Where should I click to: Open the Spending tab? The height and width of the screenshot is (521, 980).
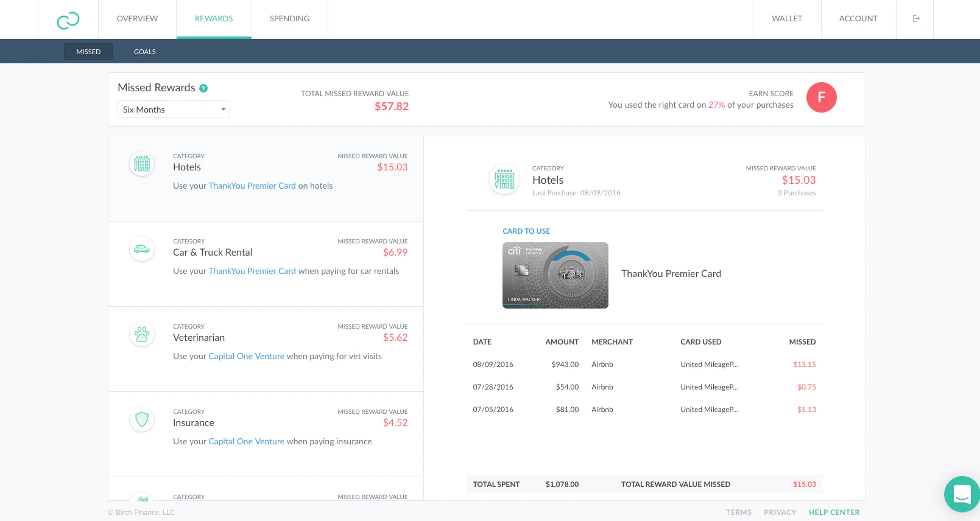click(x=289, y=19)
